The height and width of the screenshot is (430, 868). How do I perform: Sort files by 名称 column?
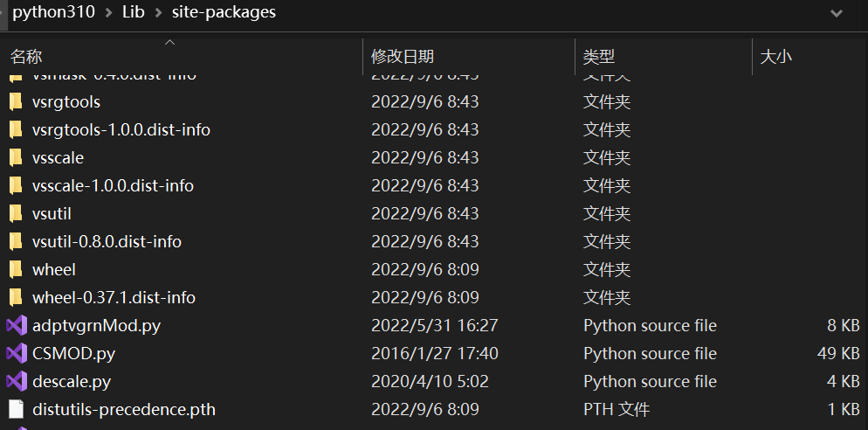26,57
